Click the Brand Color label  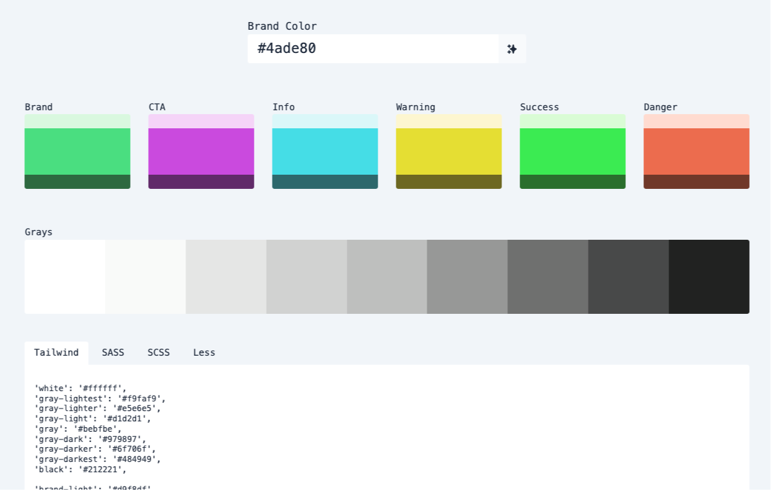[x=282, y=26]
